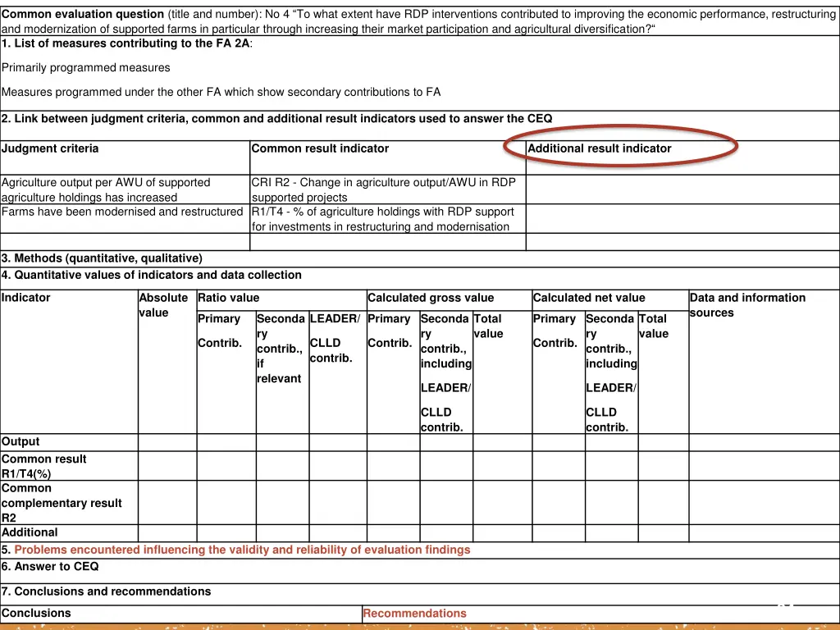Click the 'Absolute value' column header
Viewport: 840px width, 630px height.
163,305
